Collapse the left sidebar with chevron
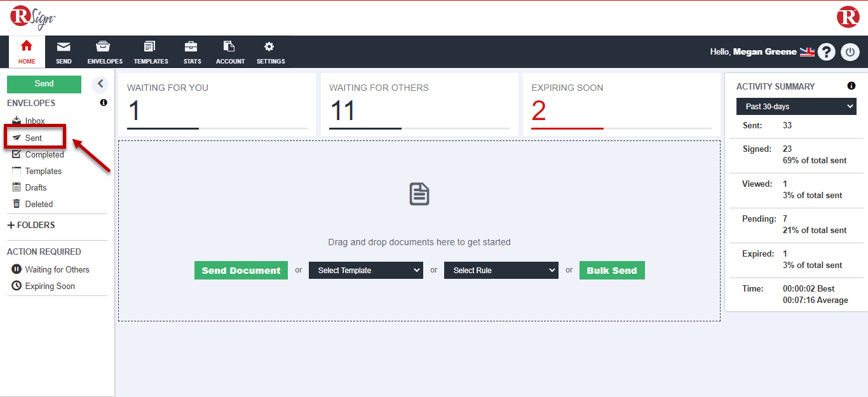Image resolution: width=868 pixels, height=397 pixels. (100, 84)
